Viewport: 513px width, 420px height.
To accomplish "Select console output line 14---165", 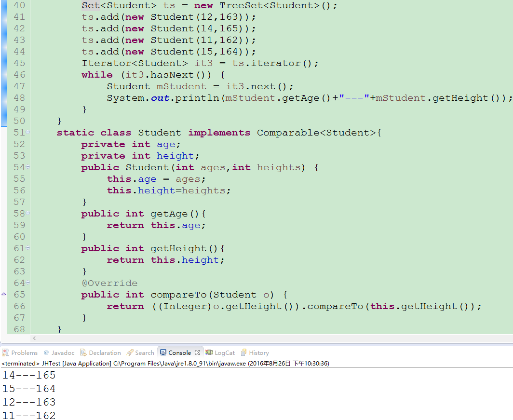I will [x=29, y=375].
